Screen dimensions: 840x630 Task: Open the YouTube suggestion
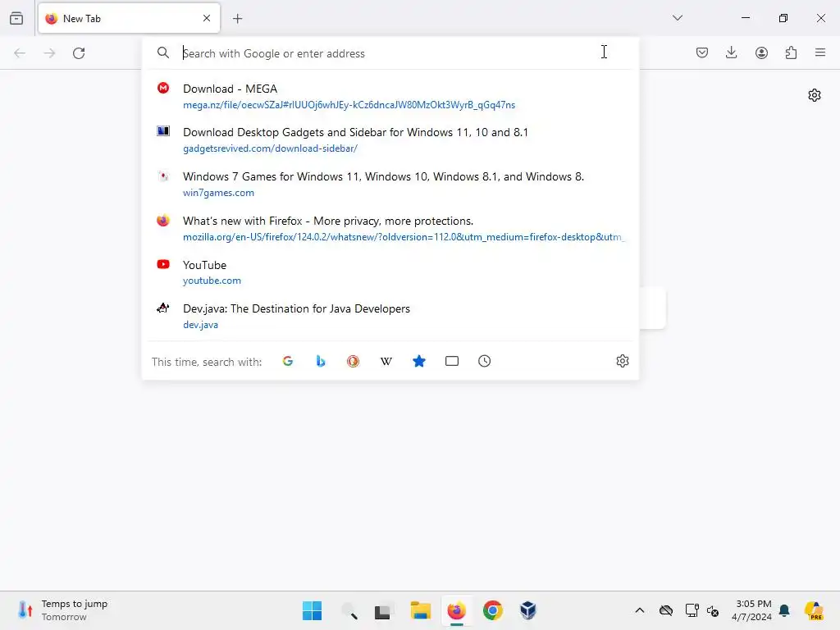click(x=390, y=272)
